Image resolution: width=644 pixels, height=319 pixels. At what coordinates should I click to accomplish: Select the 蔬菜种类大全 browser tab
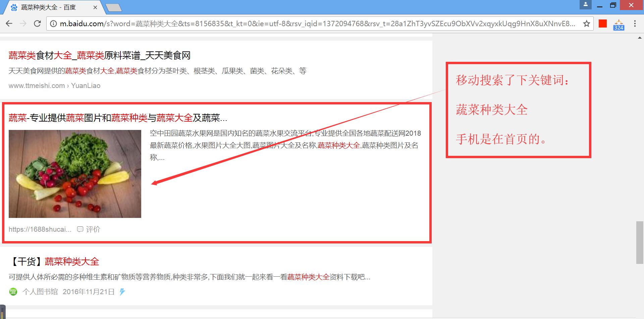click(x=50, y=7)
